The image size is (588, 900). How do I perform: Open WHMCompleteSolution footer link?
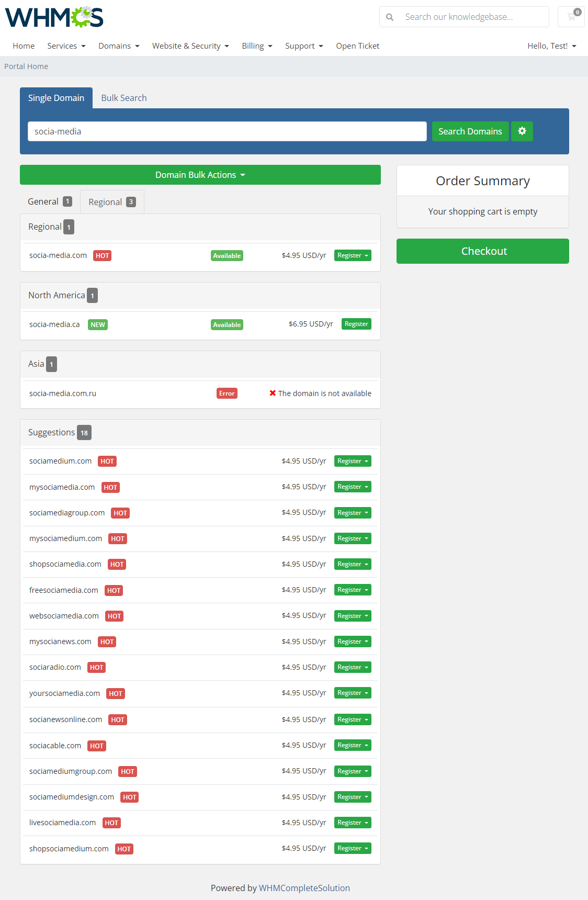[x=304, y=888]
